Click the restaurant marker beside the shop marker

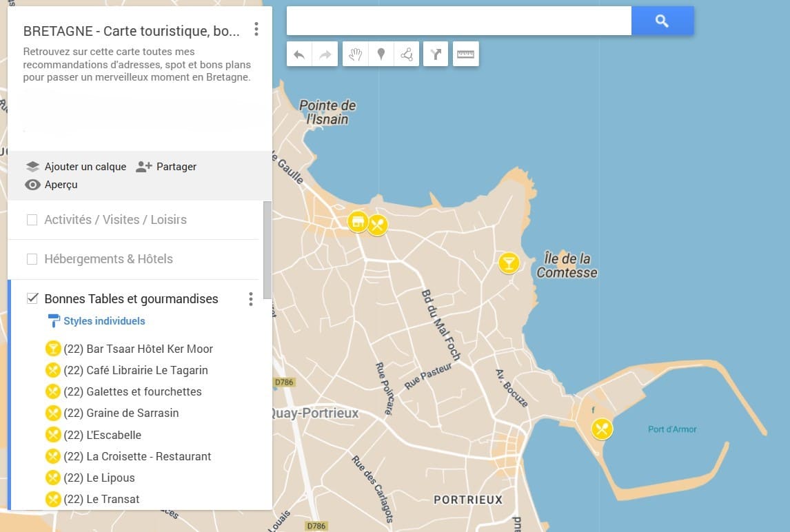[378, 225]
